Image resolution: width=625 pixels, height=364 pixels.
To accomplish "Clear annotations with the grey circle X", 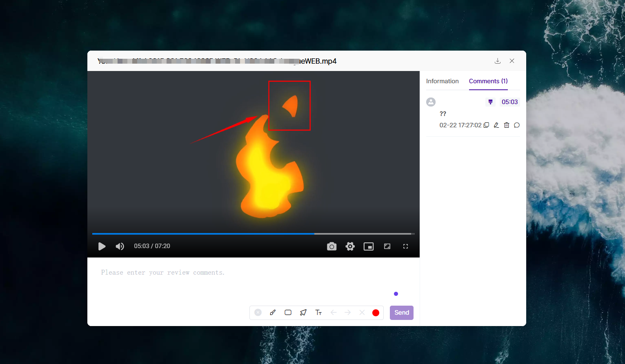I will coord(258,313).
